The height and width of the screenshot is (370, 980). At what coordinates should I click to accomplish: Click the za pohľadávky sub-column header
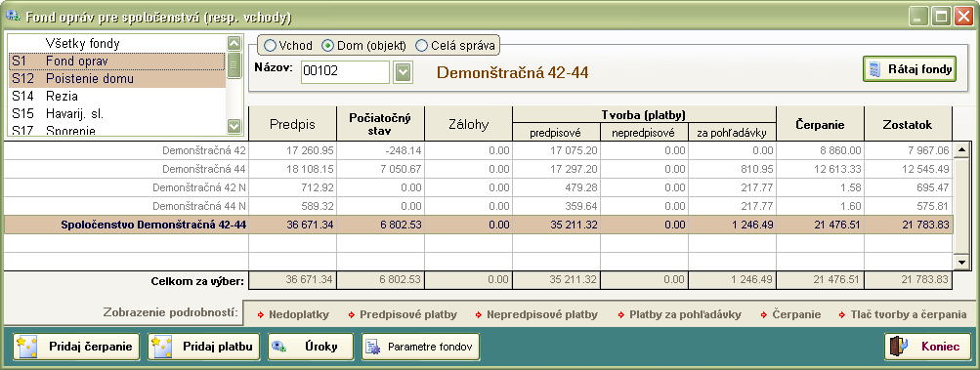click(x=732, y=132)
